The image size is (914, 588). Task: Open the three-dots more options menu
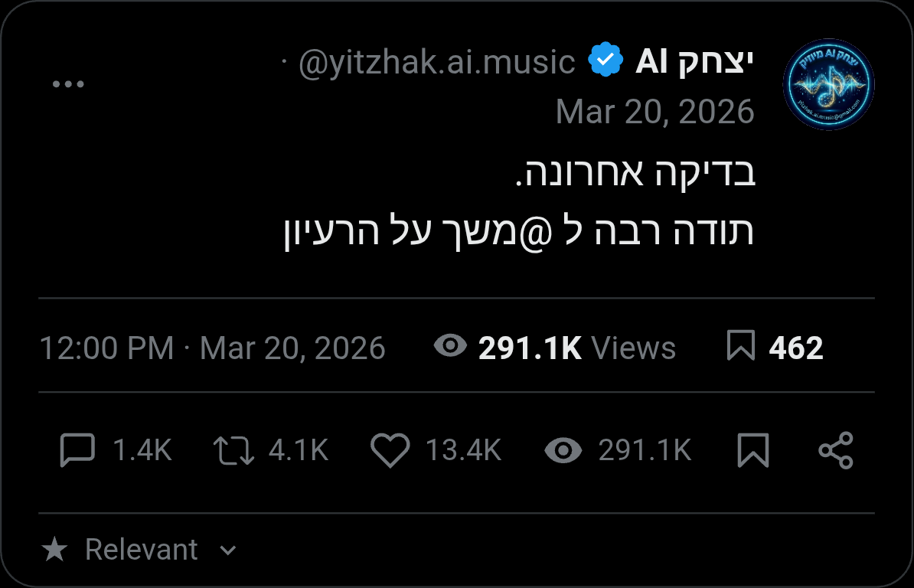69,83
